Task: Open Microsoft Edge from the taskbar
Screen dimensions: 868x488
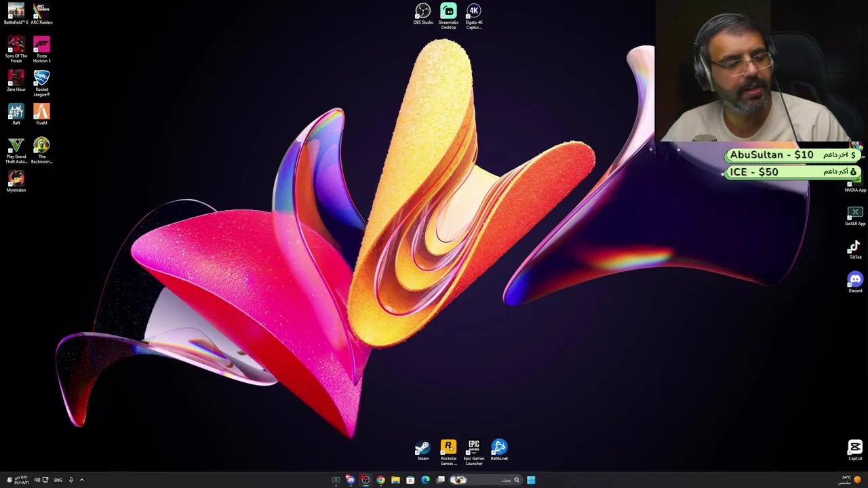Action: 425,480
